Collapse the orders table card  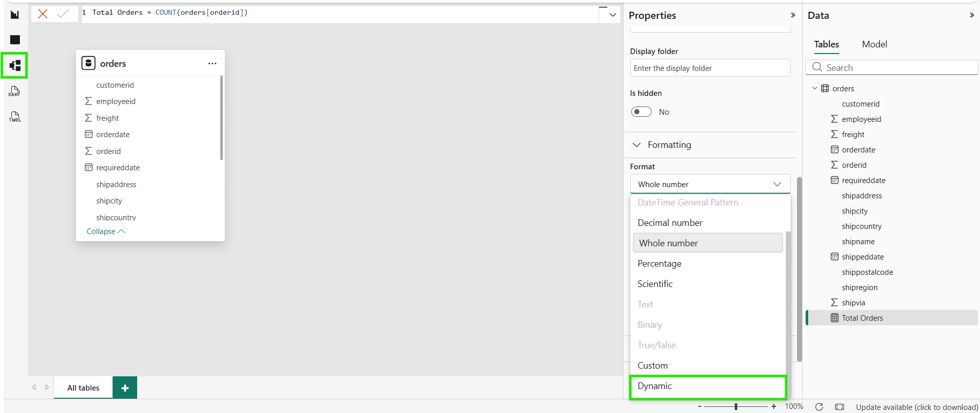106,231
